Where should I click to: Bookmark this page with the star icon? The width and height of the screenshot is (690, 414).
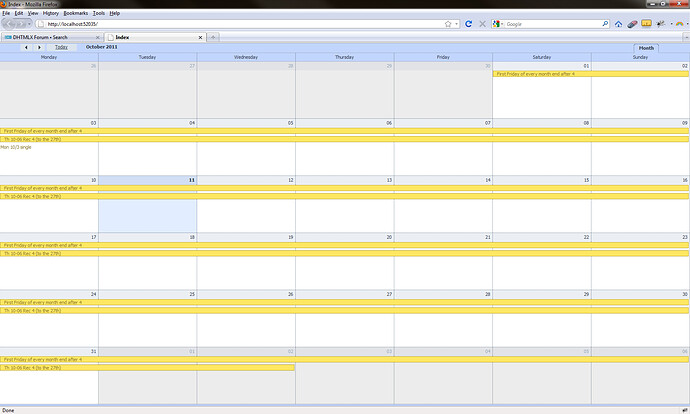[x=448, y=24]
